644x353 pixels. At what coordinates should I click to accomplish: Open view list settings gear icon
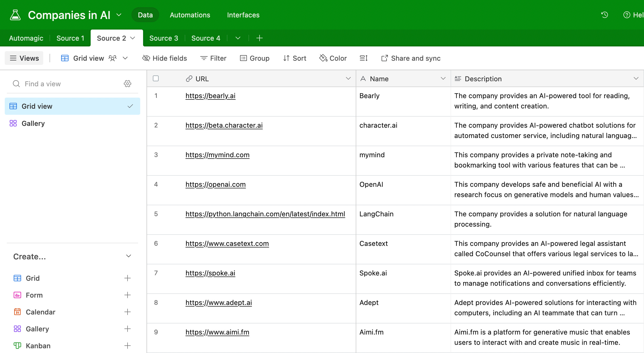[x=128, y=84]
